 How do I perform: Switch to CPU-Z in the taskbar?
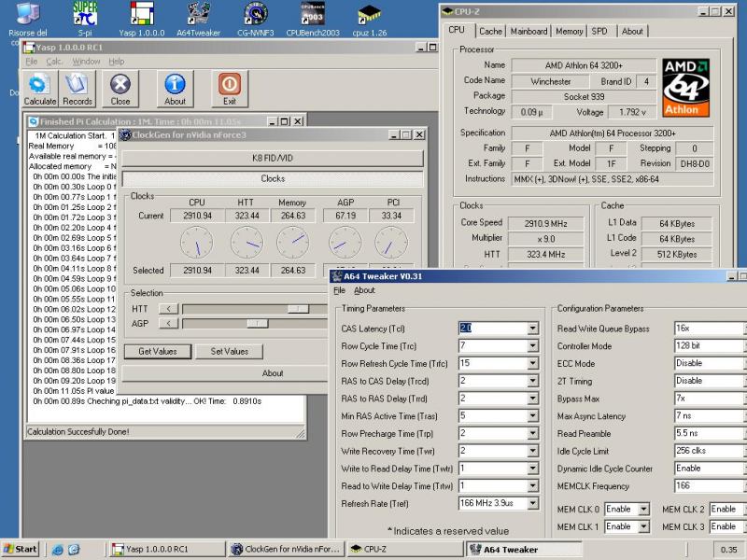click(404, 549)
